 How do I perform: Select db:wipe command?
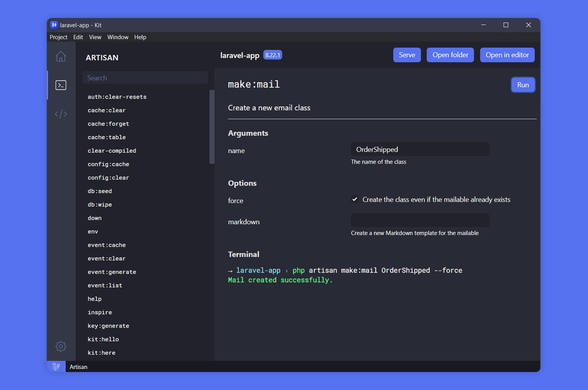pyautogui.click(x=100, y=205)
